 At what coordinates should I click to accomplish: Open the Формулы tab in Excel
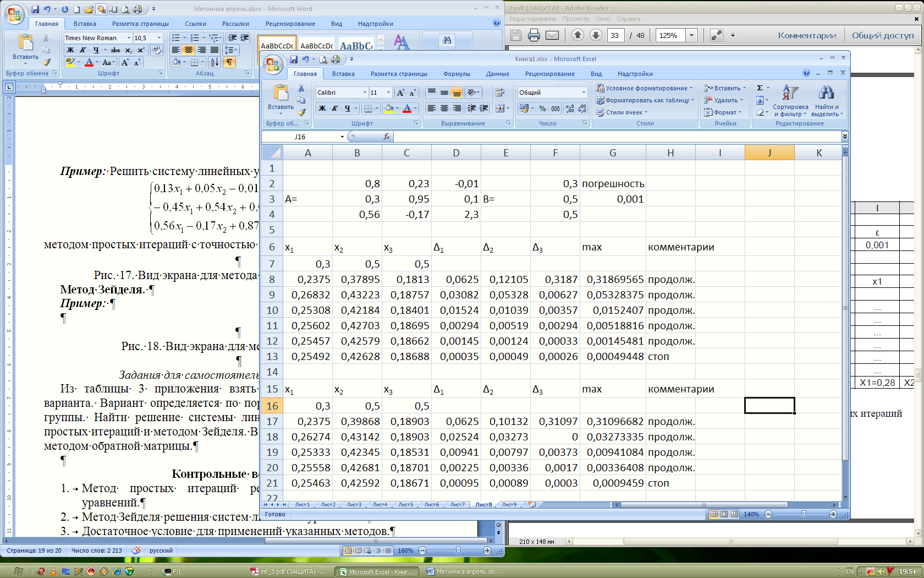point(456,74)
